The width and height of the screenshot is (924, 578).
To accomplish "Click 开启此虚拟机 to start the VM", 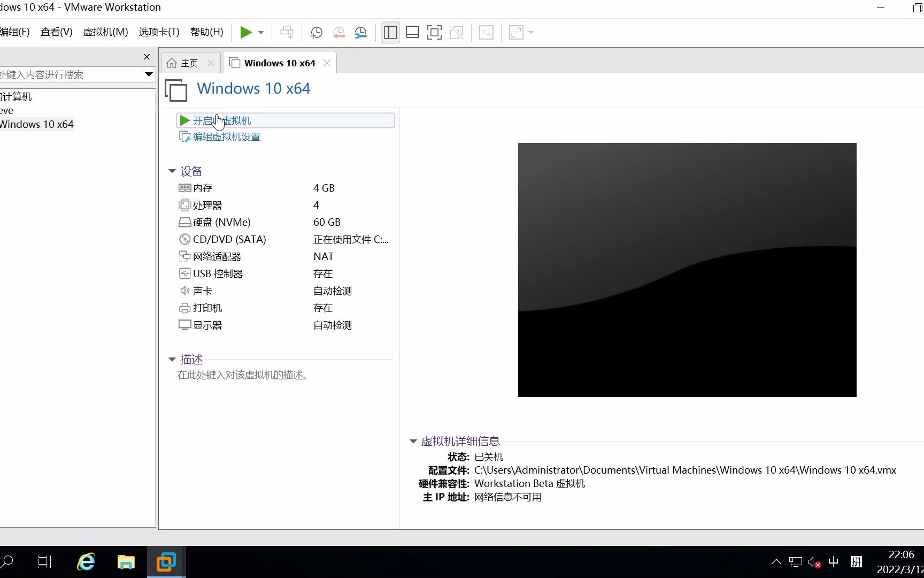I will click(x=221, y=120).
